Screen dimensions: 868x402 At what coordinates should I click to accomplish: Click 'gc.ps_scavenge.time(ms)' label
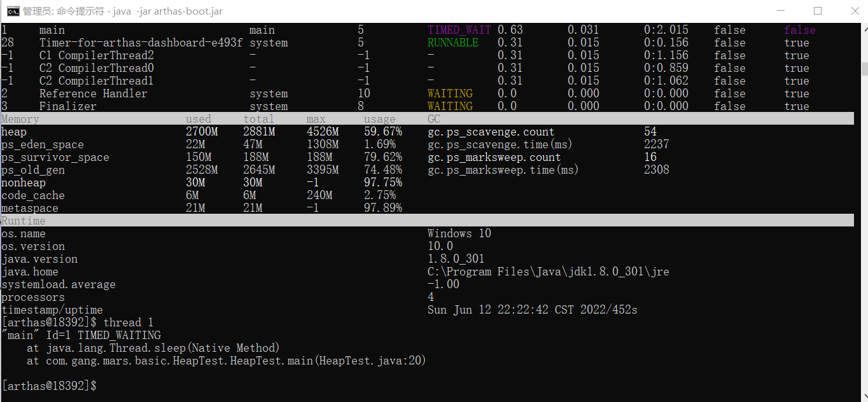pos(501,144)
